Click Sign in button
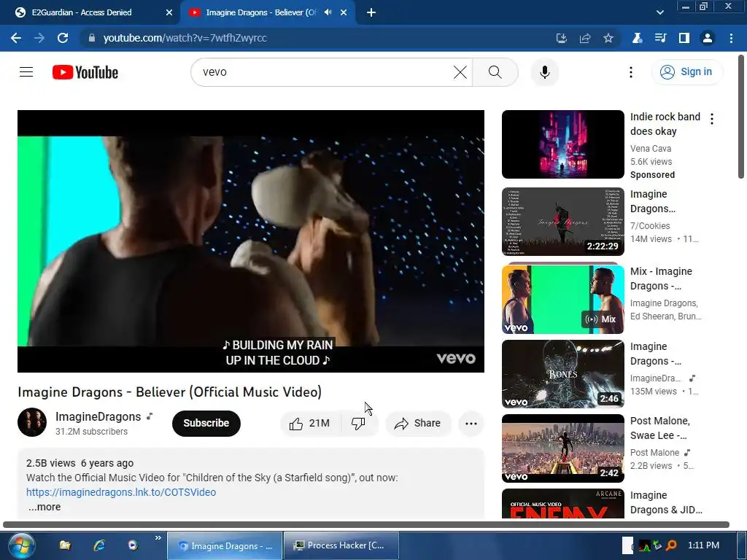747x560 pixels. [686, 72]
